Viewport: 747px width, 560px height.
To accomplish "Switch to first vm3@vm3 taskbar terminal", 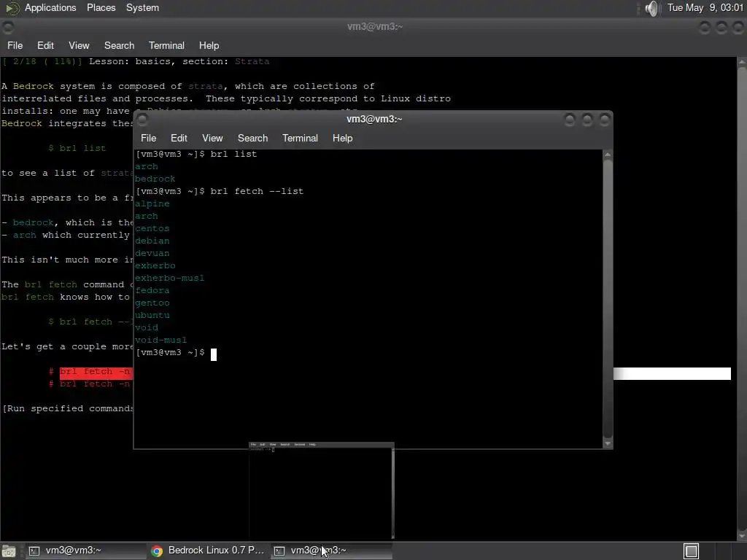I will pyautogui.click(x=86, y=551).
